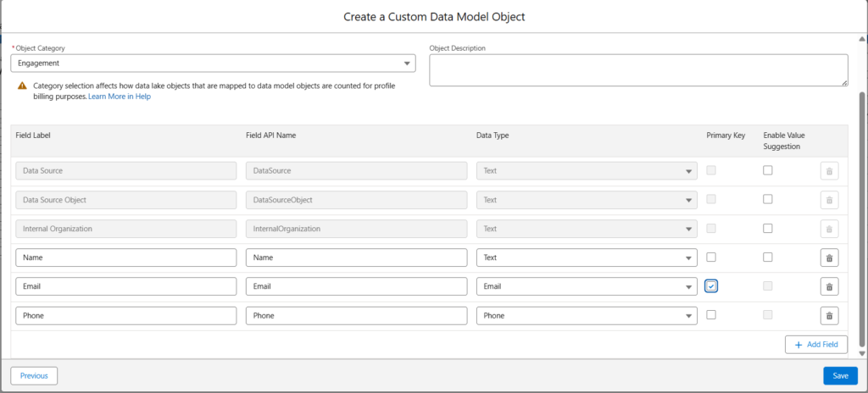The image size is (868, 393).
Task: Edit the Phone field API name input
Action: (x=357, y=316)
